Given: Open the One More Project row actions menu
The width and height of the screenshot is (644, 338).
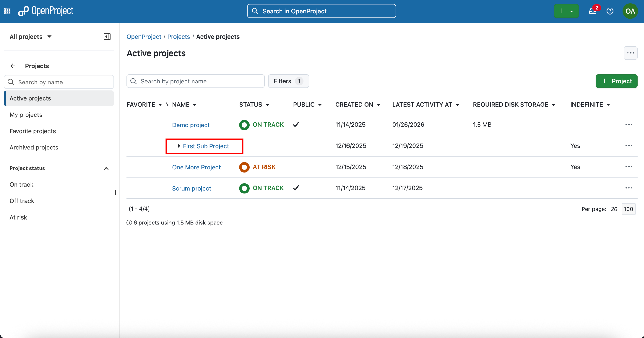Looking at the screenshot, I should pyautogui.click(x=629, y=167).
